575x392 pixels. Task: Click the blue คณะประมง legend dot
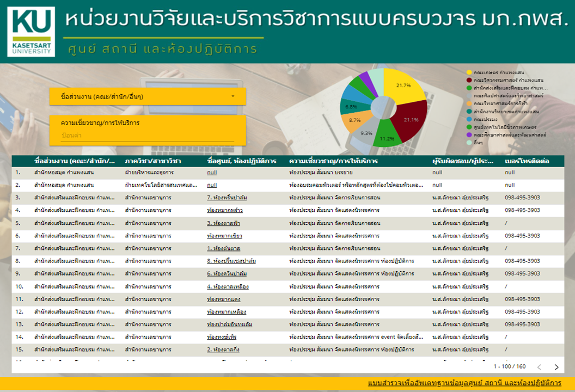coord(469,119)
